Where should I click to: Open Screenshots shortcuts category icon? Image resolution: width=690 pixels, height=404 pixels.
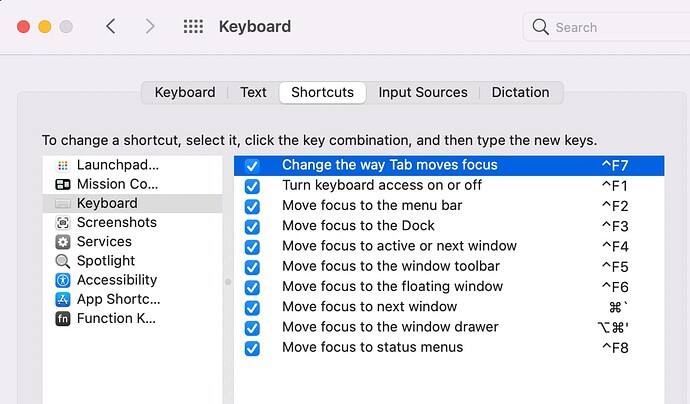tap(63, 222)
